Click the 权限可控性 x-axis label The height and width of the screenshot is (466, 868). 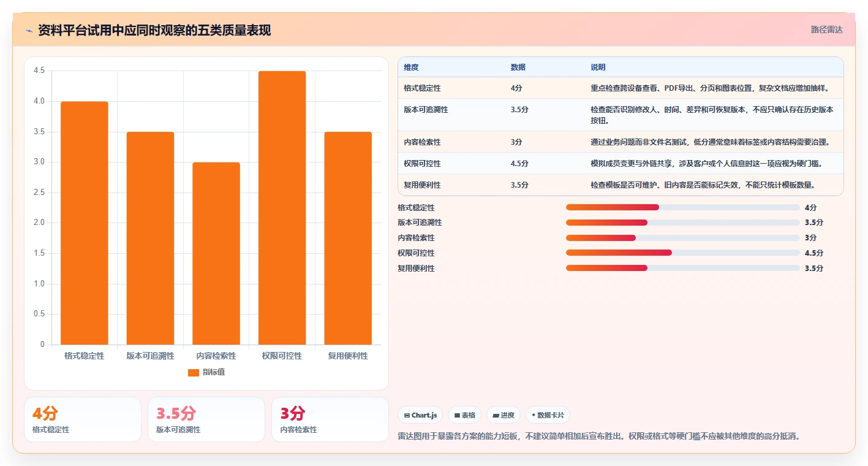(x=282, y=356)
